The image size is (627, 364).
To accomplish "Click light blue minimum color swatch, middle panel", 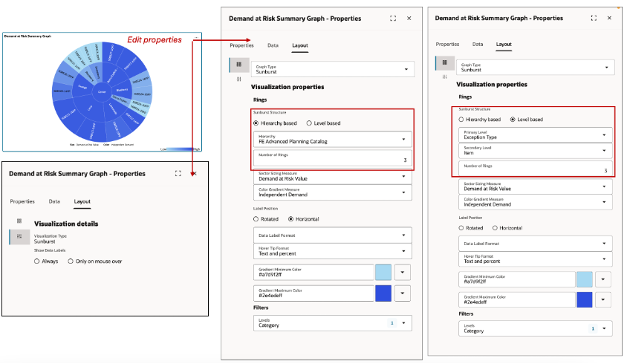I will point(383,273).
